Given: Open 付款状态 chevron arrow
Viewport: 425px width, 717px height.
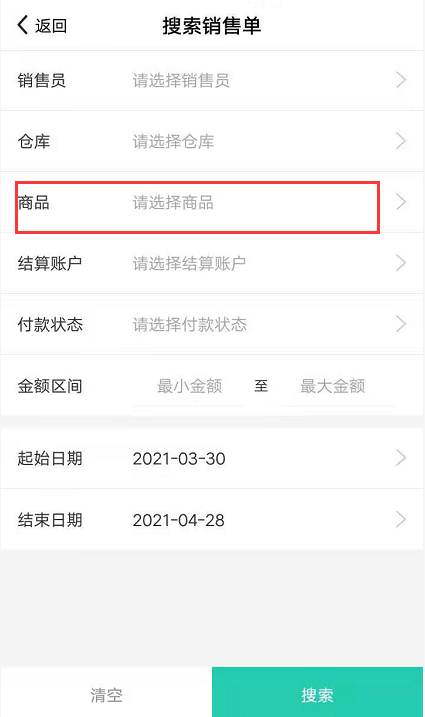Looking at the screenshot, I should [x=401, y=324].
